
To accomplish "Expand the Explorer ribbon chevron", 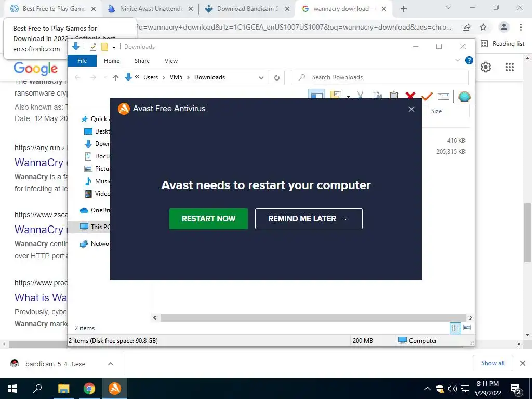I will [457, 60].
